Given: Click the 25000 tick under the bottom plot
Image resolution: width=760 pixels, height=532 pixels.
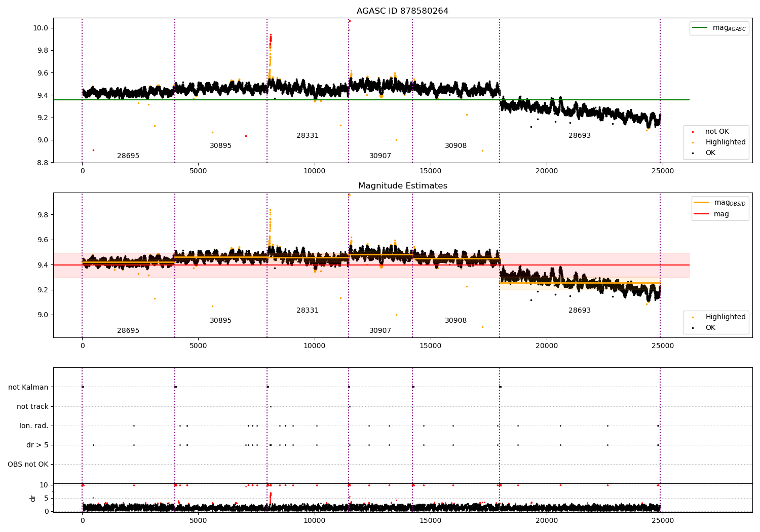Looking at the screenshot, I should click(x=662, y=520).
